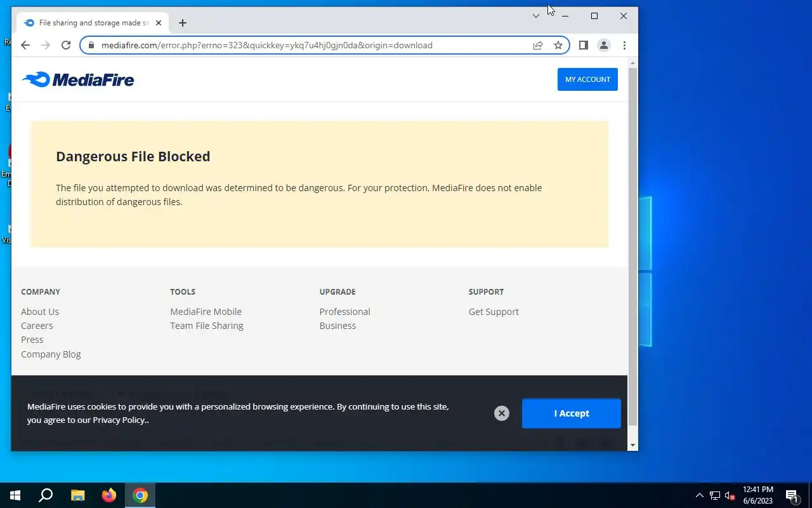Open File Explorer from the taskbar
The width and height of the screenshot is (812, 508).
tap(77, 495)
